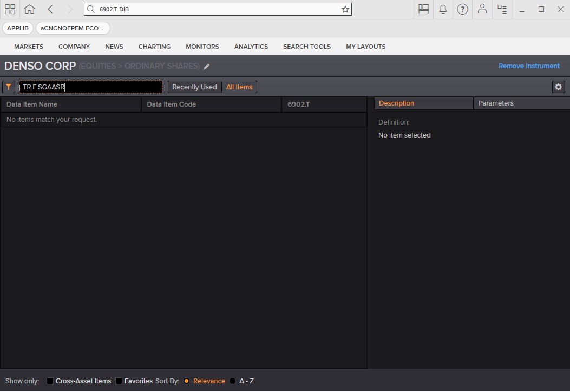Click the 'No item selected' text
This screenshot has width=570, height=392.
click(x=404, y=135)
